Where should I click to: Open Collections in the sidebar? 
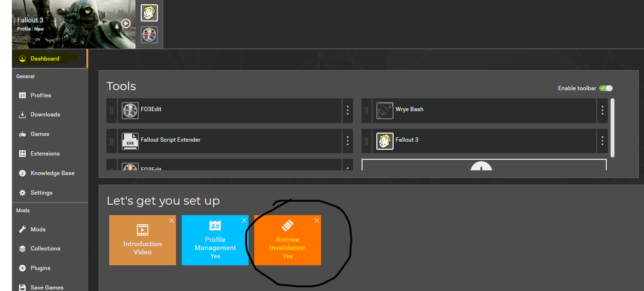[50, 249]
